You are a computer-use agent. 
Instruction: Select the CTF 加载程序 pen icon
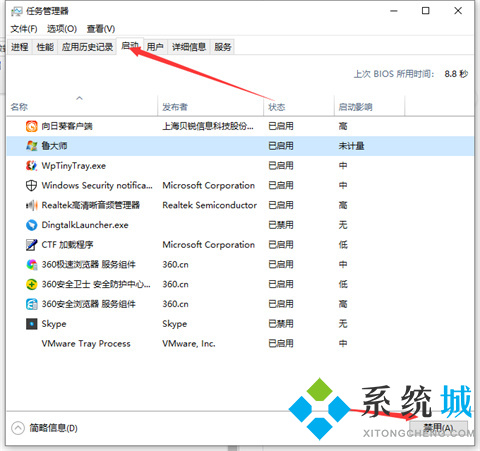pyautogui.click(x=32, y=245)
